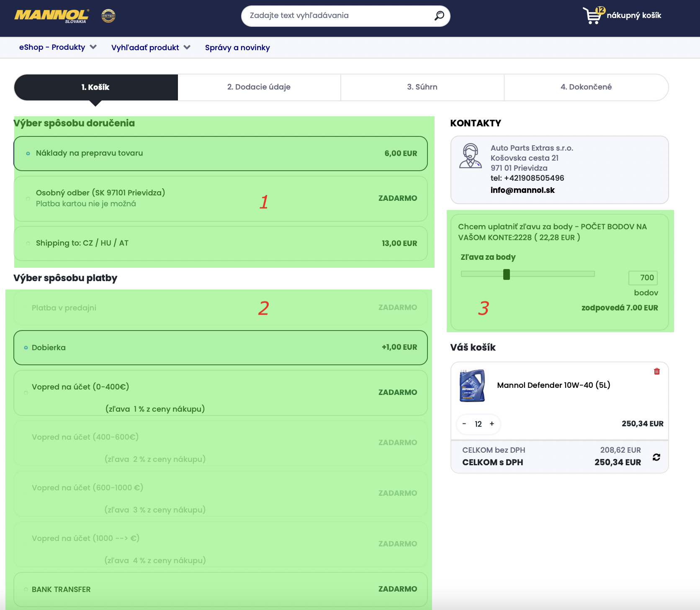
Task: Choose Vopred na účet (600-1000 €) payment
Action: (221, 494)
